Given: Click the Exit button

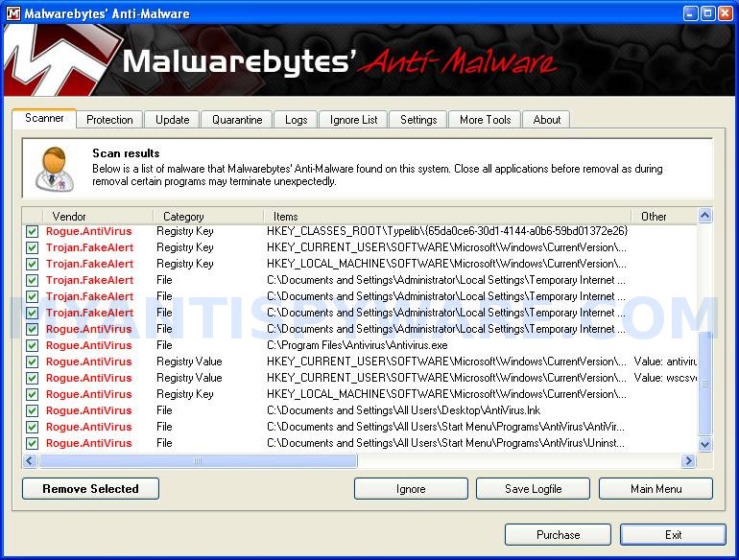Looking at the screenshot, I should coord(673,534).
